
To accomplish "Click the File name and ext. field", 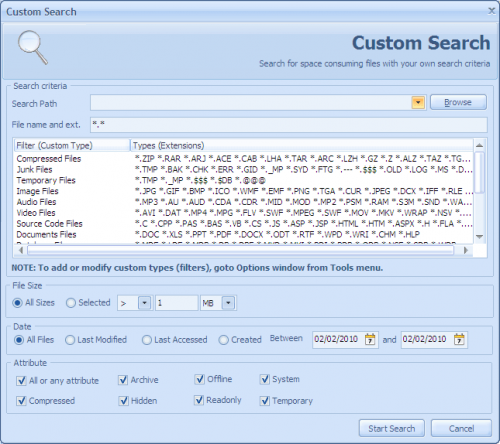I will (289, 125).
